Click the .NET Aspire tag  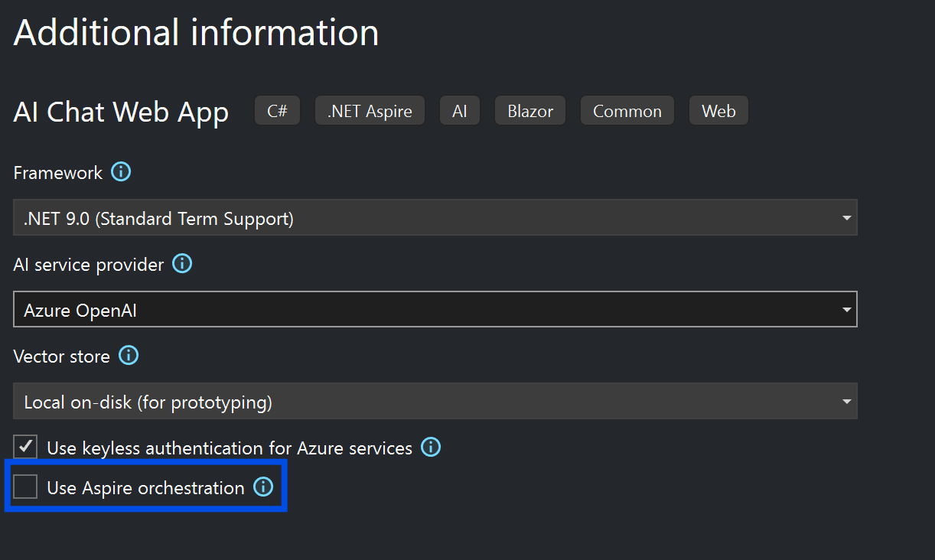[x=370, y=111]
